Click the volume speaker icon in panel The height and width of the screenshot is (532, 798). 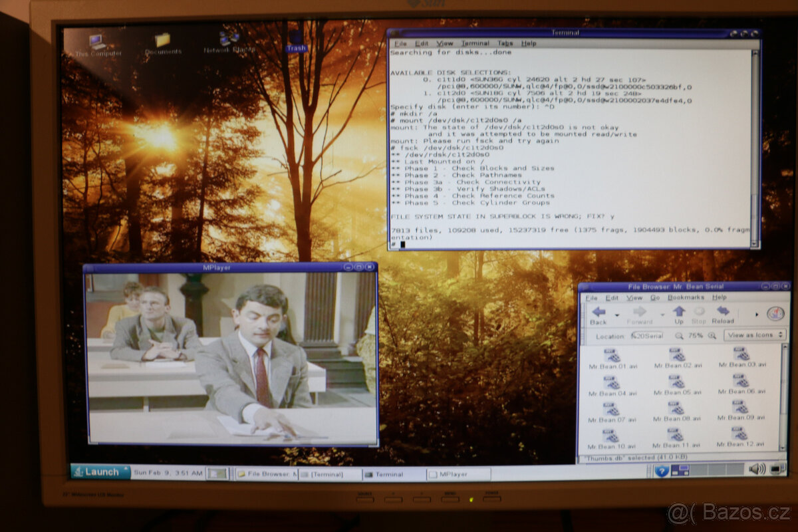coord(757,469)
